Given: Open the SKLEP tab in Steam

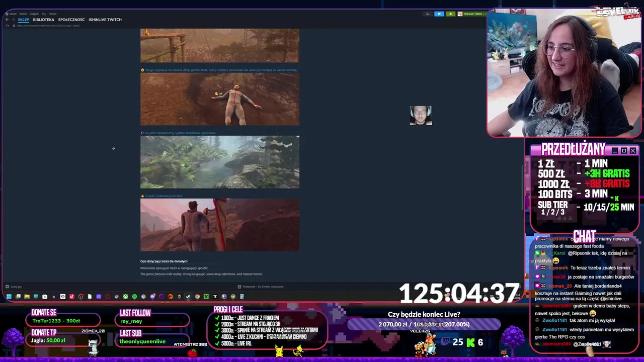Looking at the screenshot, I should 24,20.
